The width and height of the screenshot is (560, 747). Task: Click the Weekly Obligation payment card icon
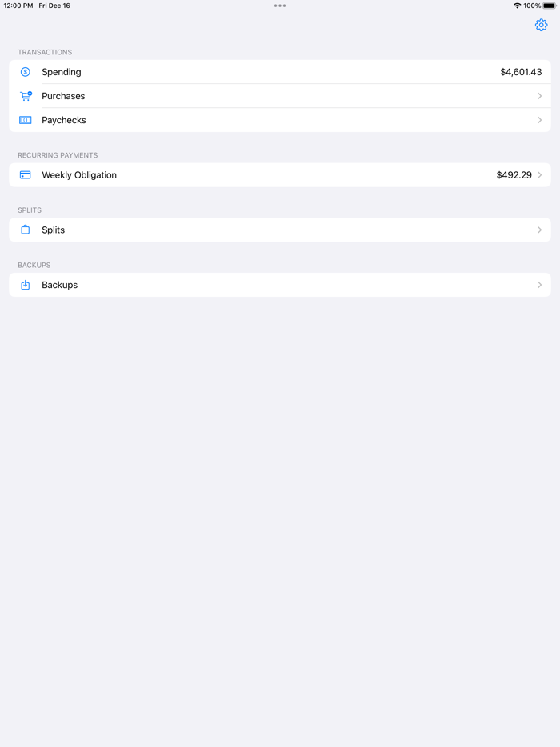tap(25, 174)
